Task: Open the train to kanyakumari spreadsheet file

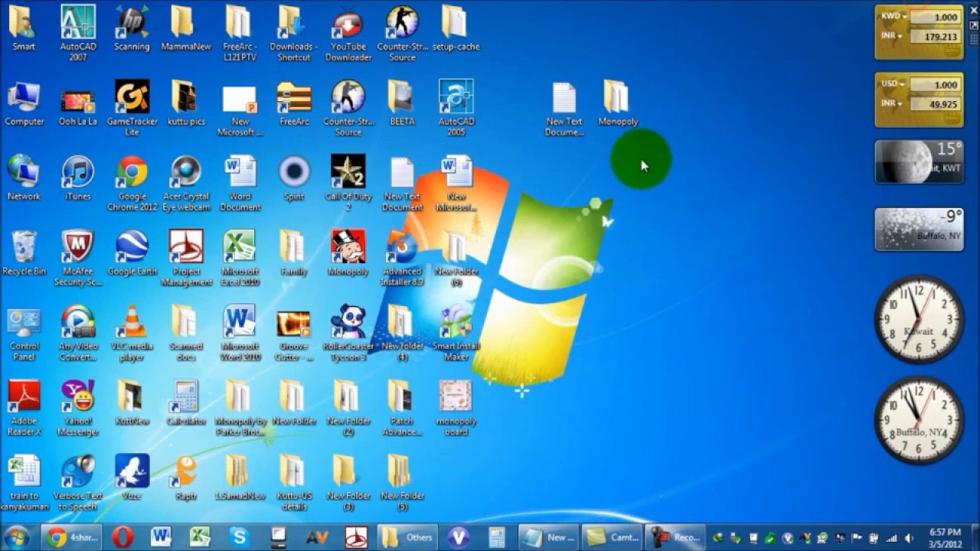Action: [x=24, y=484]
